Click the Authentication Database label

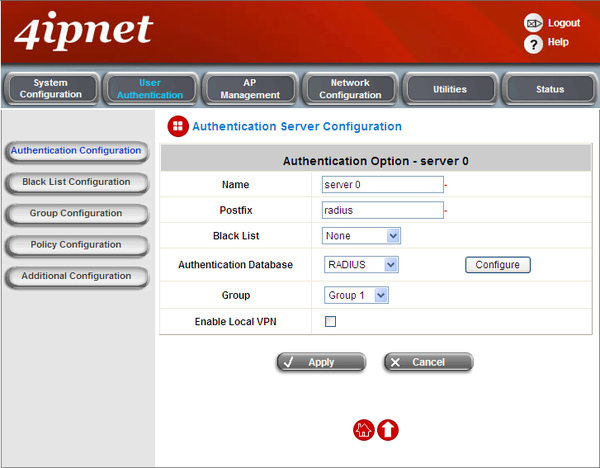235,265
